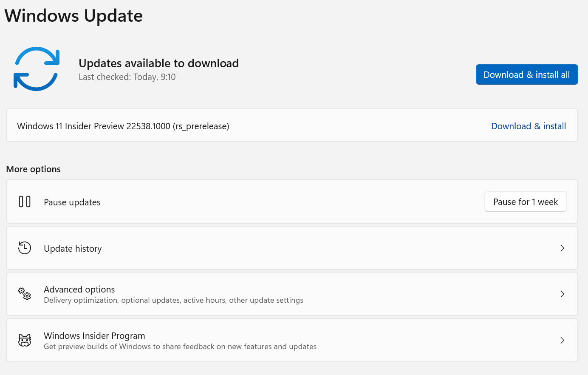588x375 pixels.
Task: Open Windows Insider Program via chevron arrow
Action: click(562, 340)
